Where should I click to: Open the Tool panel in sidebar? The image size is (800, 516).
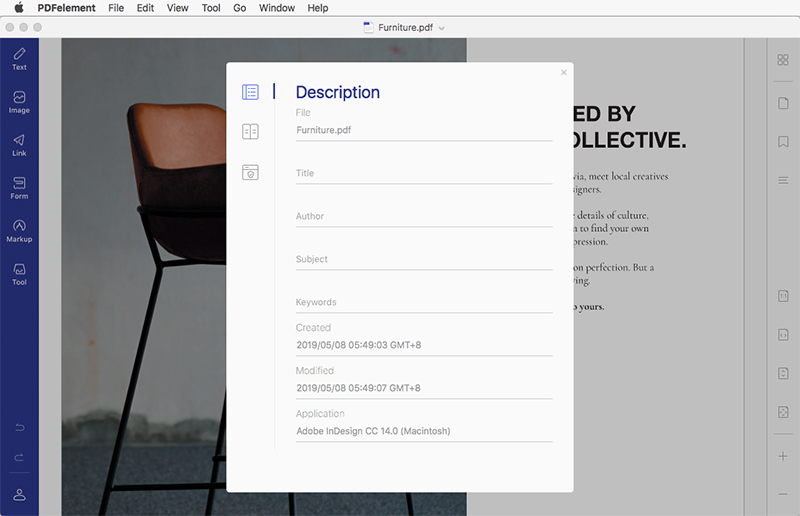(x=19, y=274)
